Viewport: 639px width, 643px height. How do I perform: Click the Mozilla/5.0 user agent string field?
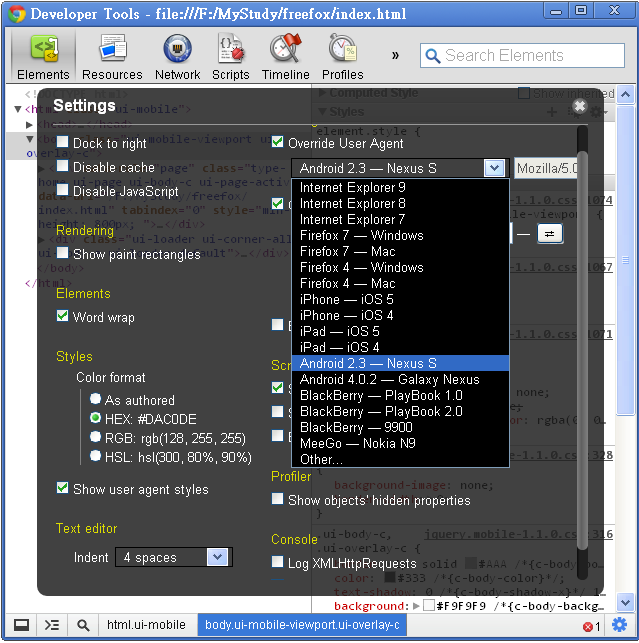click(545, 168)
